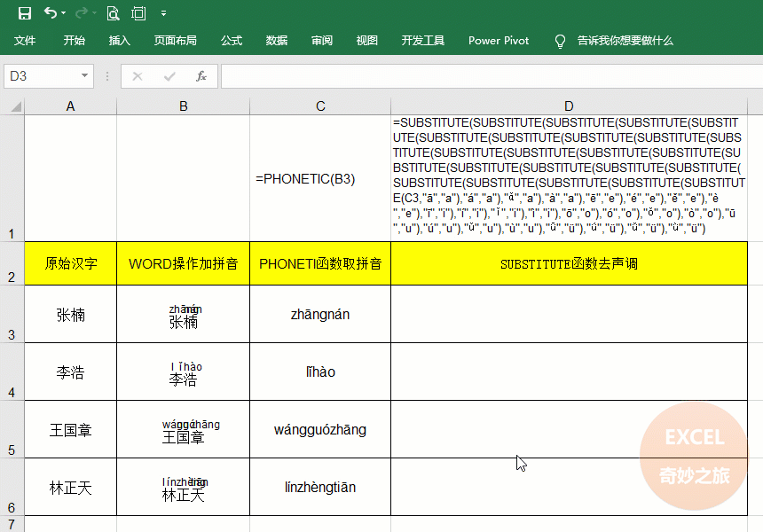Open the 文件 tab
763x532 pixels.
coord(24,41)
